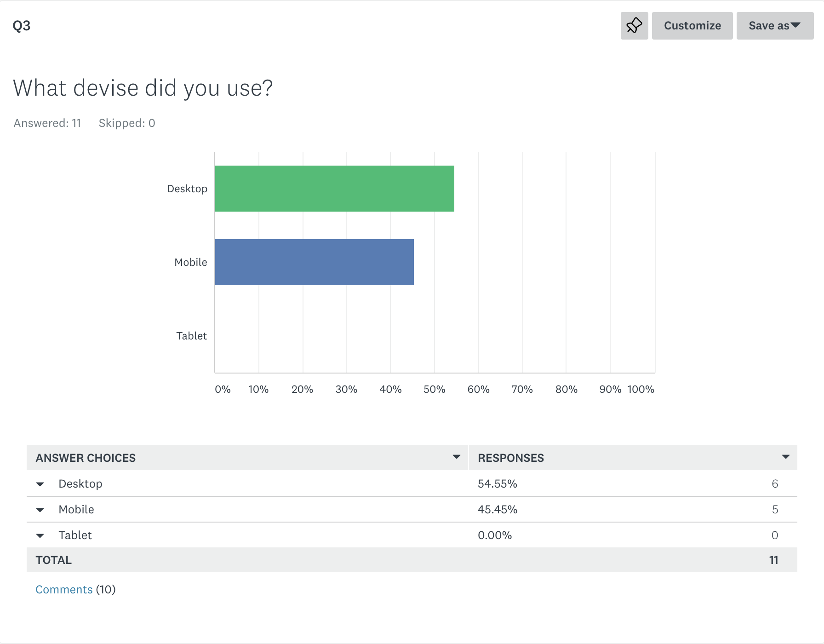Viewport: 824px width, 644px height.
Task: Expand the Answer Choices column arrow
Action: coord(456,457)
